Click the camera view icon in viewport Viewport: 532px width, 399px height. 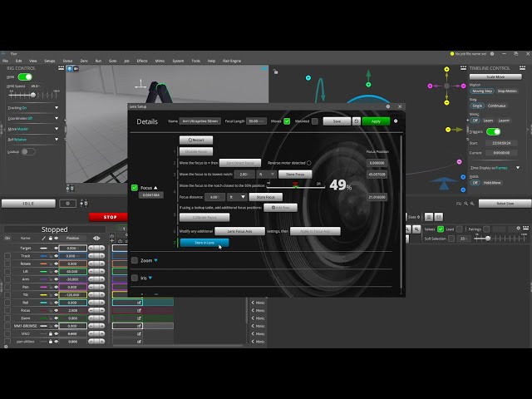(x=76, y=68)
